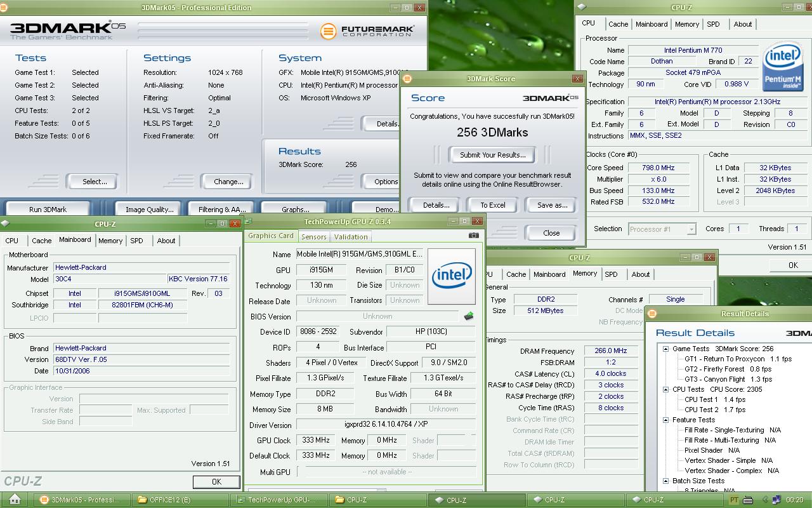
Task: Click the Driver Version field in GPU-Z
Action: (x=385, y=425)
